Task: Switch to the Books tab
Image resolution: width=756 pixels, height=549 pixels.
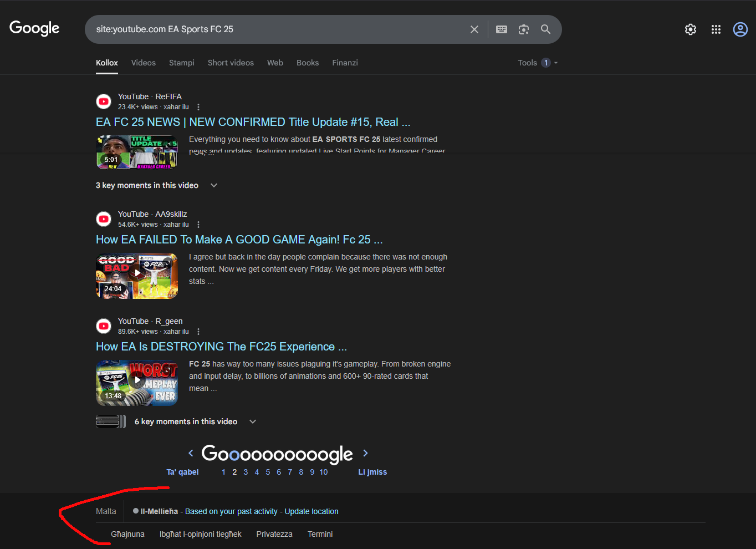Action: (x=308, y=63)
